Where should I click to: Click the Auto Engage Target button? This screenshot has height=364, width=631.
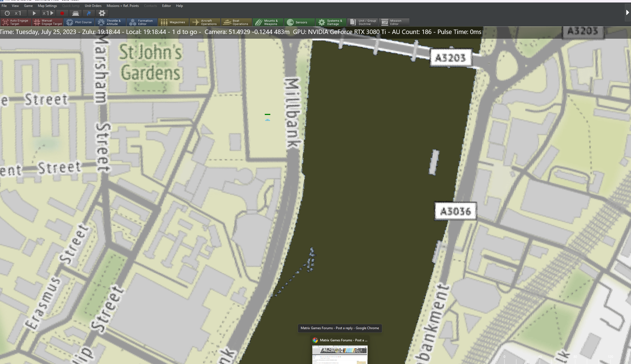point(16,22)
